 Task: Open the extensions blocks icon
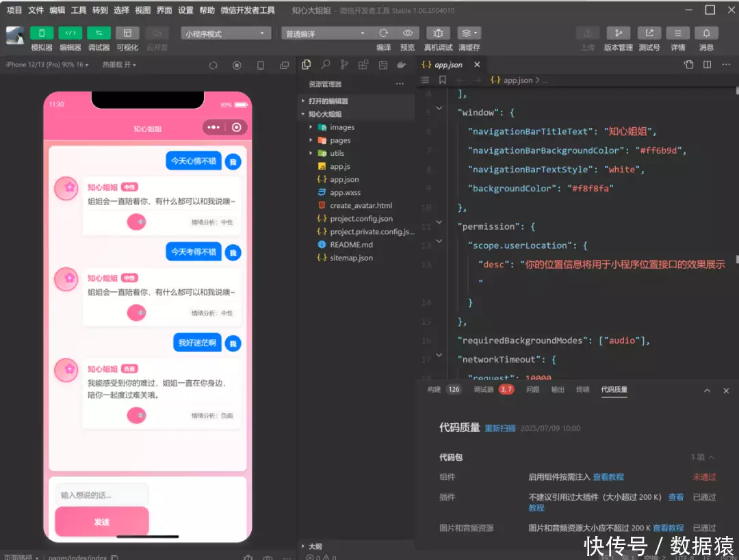point(363,64)
